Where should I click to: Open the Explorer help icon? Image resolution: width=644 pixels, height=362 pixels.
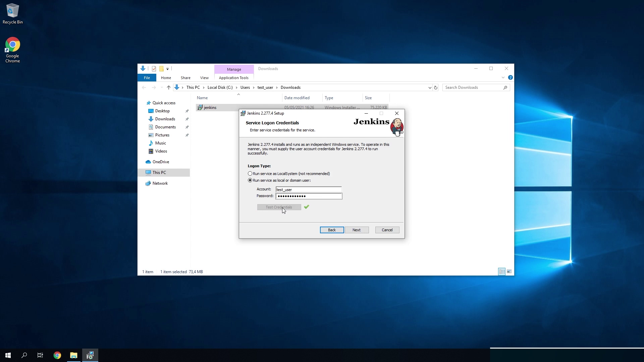510,77
